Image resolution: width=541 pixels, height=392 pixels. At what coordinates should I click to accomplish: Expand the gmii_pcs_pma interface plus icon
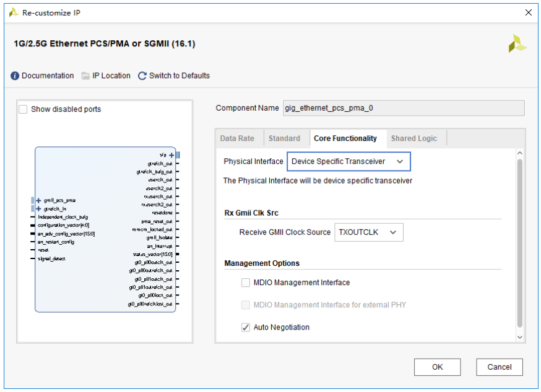click(x=38, y=200)
